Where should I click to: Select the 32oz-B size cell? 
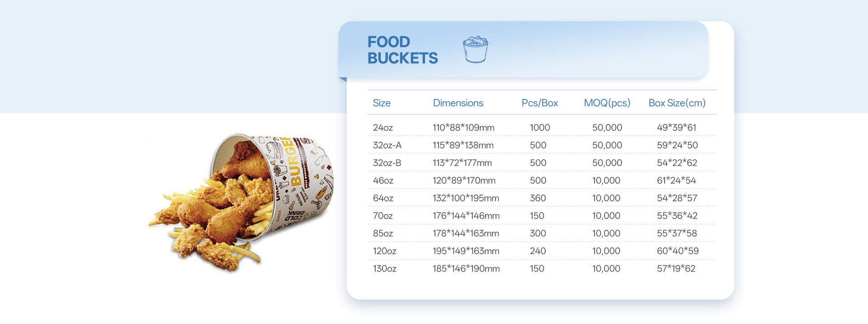[x=387, y=163]
